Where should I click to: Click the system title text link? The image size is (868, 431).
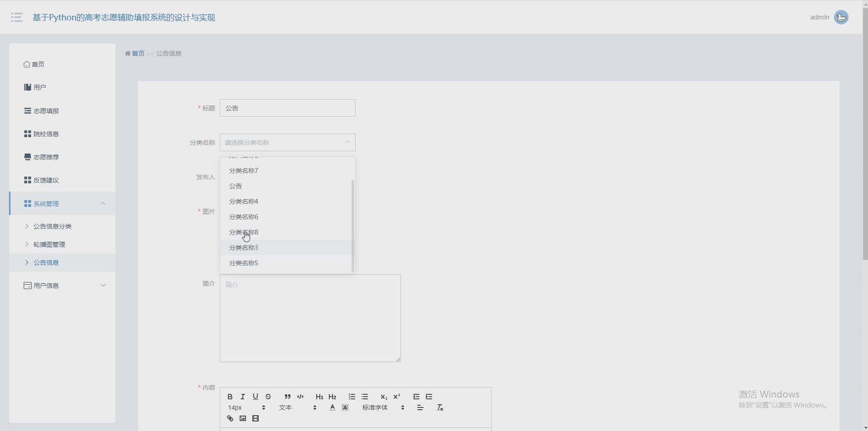pos(124,17)
